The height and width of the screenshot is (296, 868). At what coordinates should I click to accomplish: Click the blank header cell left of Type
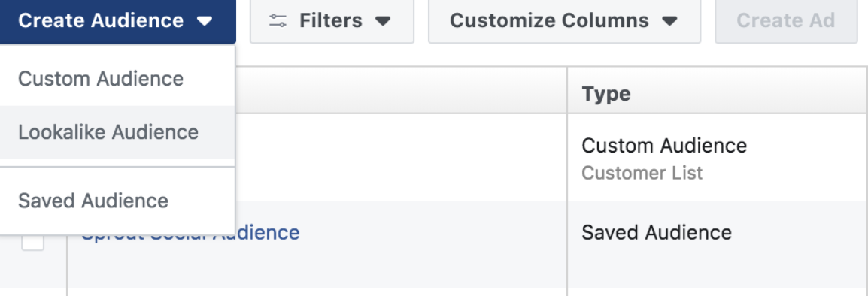tap(401, 90)
